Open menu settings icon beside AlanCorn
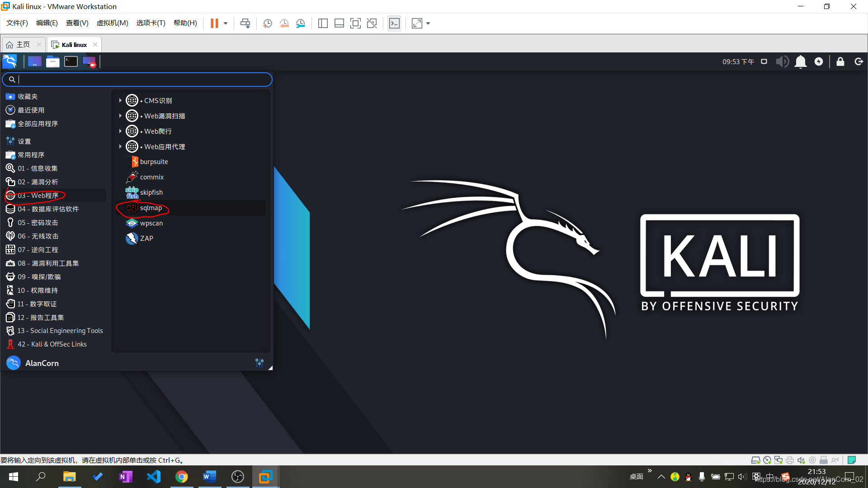 259,363
